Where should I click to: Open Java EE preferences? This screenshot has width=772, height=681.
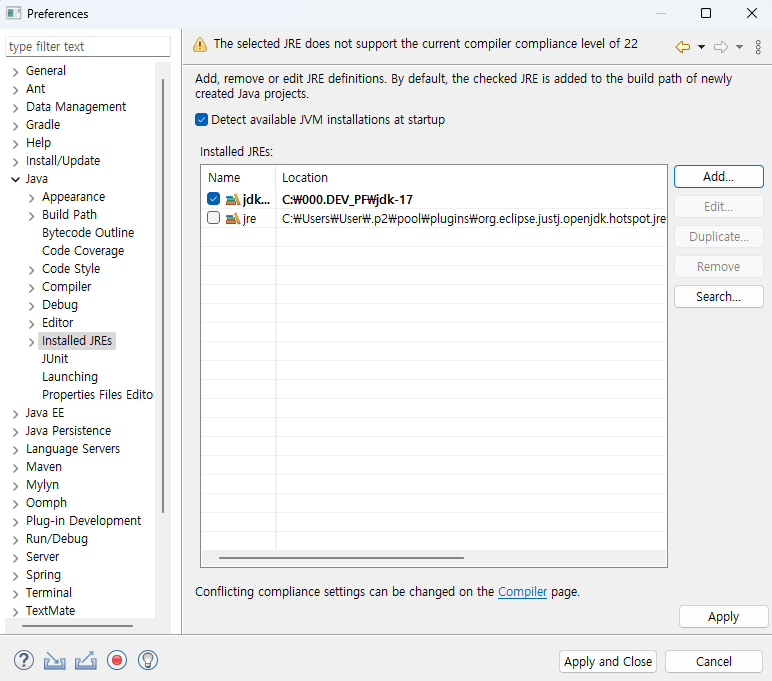(45, 413)
